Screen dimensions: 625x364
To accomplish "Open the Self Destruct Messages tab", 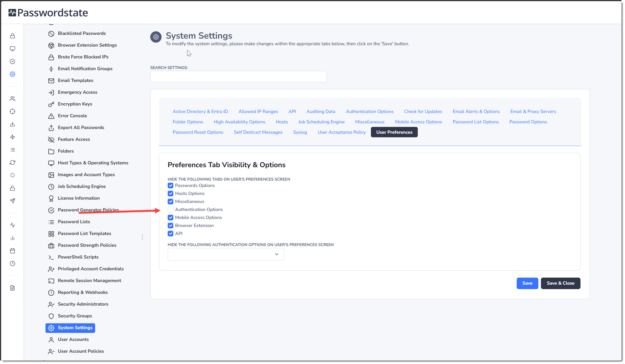I will pos(258,132).
